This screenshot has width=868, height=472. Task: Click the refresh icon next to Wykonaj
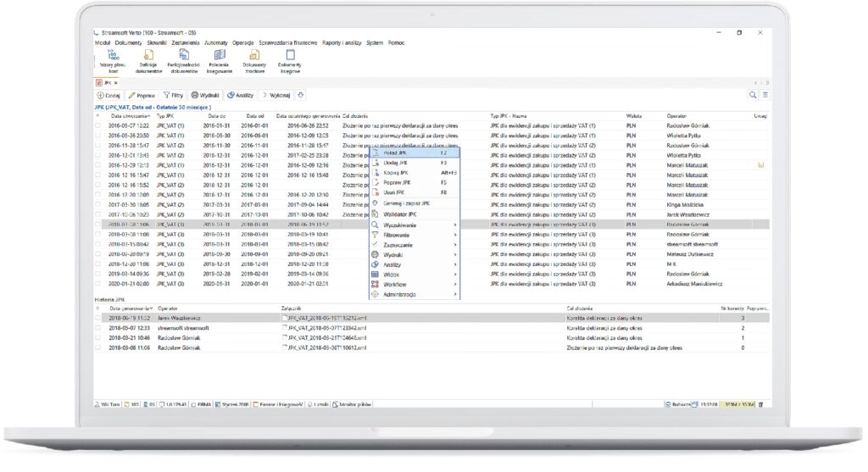click(x=301, y=95)
